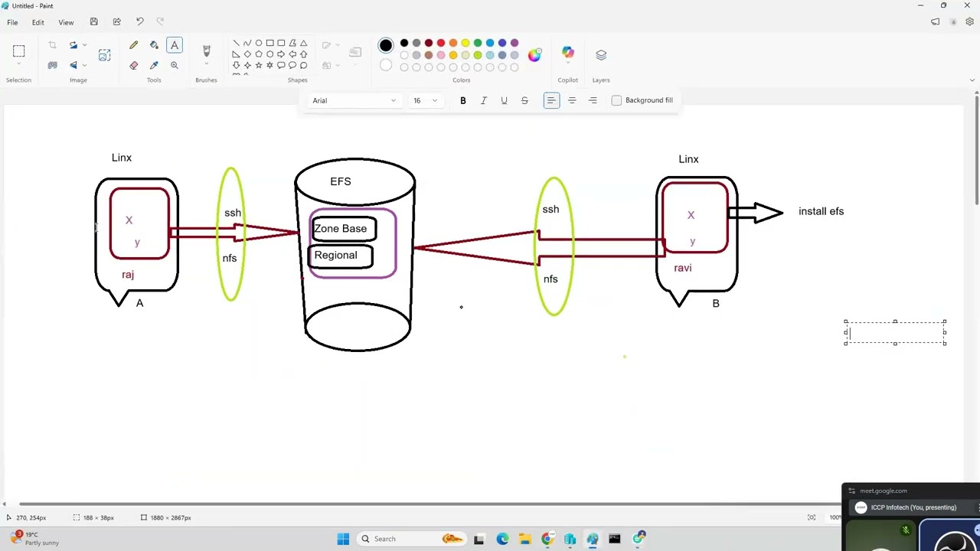The image size is (980, 551).
Task: Open the Edit menu
Action: tap(38, 22)
